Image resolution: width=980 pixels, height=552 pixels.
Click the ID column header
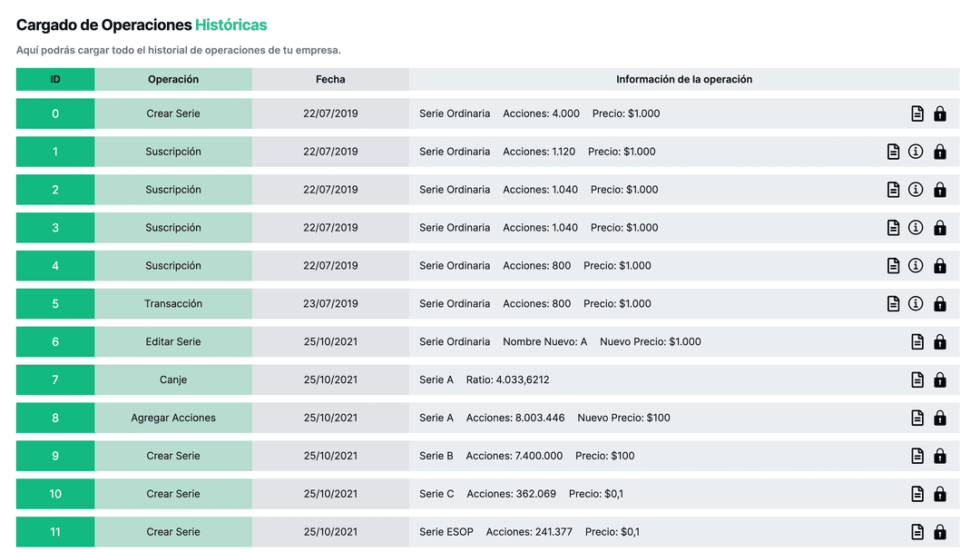tap(55, 80)
